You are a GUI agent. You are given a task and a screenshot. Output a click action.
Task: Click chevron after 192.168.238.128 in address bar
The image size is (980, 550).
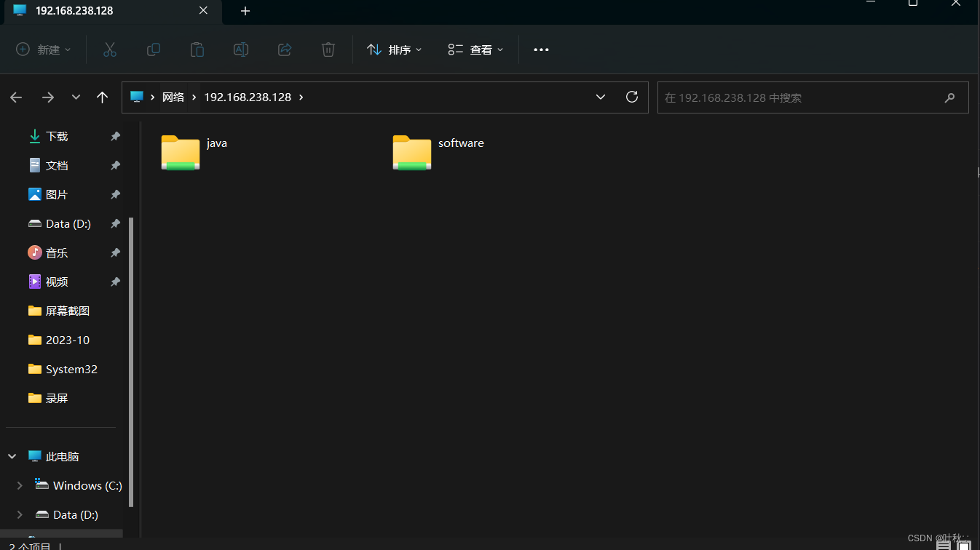click(301, 97)
